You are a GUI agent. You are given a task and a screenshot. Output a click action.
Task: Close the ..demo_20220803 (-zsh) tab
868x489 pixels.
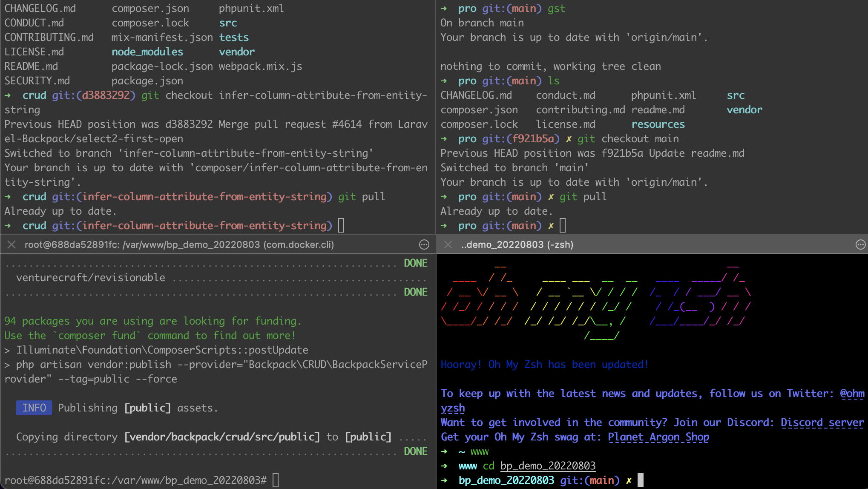448,244
